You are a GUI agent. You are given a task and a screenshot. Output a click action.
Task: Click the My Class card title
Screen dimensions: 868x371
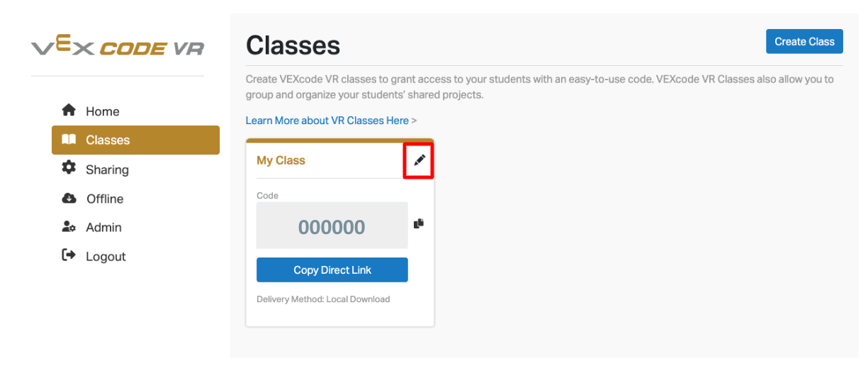(281, 160)
